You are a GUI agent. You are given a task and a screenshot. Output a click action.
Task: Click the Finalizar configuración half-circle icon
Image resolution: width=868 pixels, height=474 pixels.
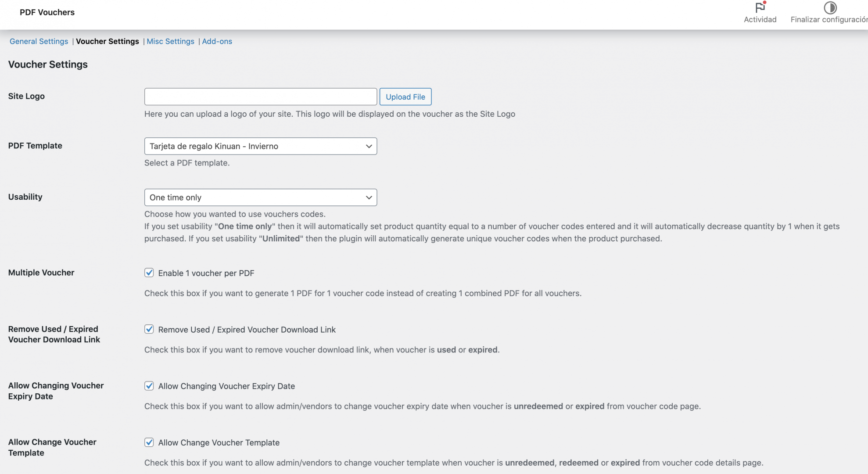pyautogui.click(x=830, y=7)
